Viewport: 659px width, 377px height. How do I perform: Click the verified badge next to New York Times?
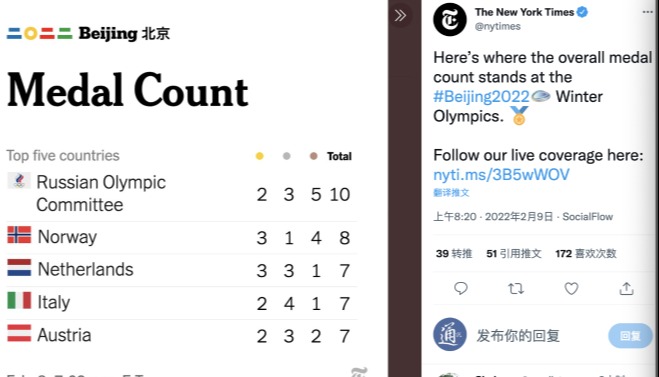coord(582,12)
